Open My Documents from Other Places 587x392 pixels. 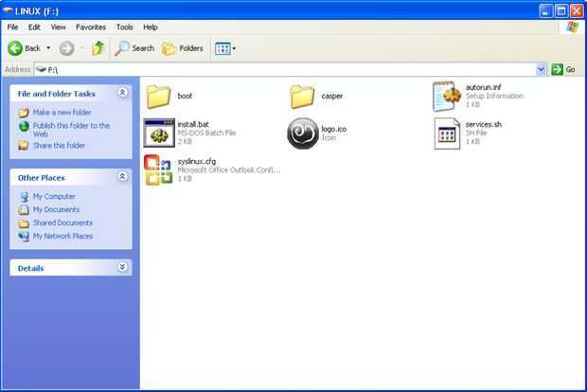tap(56, 209)
